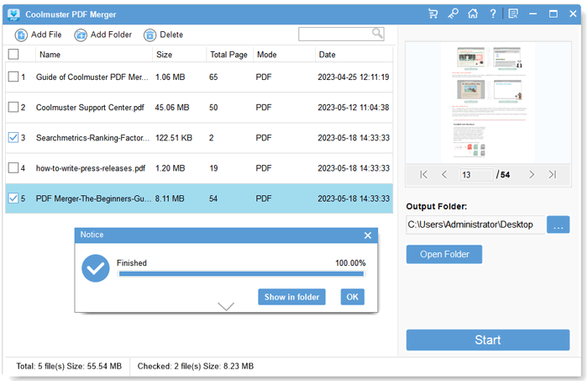
Task: Maximize the PDF Merger window
Action: click(x=553, y=14)
